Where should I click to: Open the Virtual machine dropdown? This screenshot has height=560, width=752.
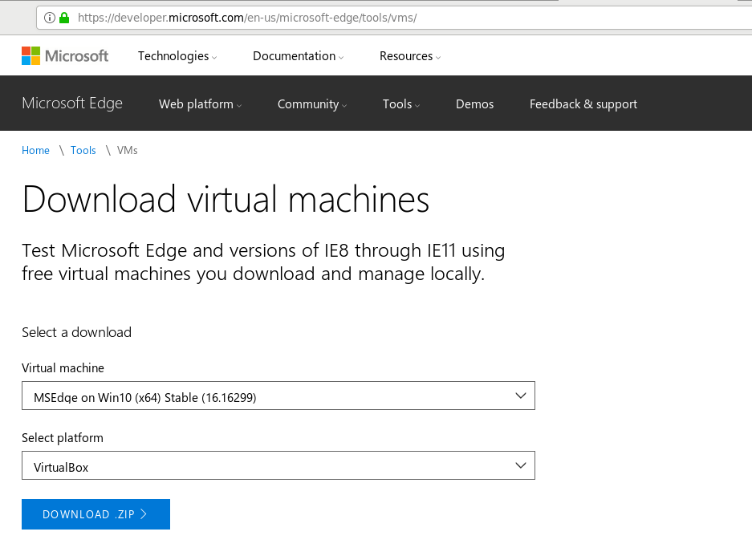click(x=278, y=396)
